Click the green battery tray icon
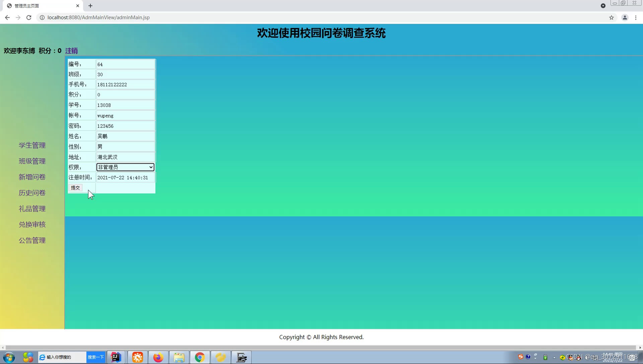The image size is (643, 364). 545,357
